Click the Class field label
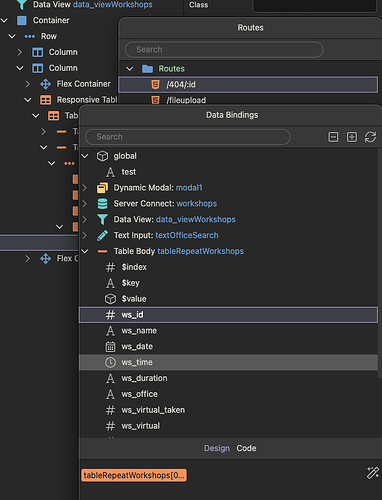The width and height of the screenshot is (382, 500). click(x=199, y=5)
